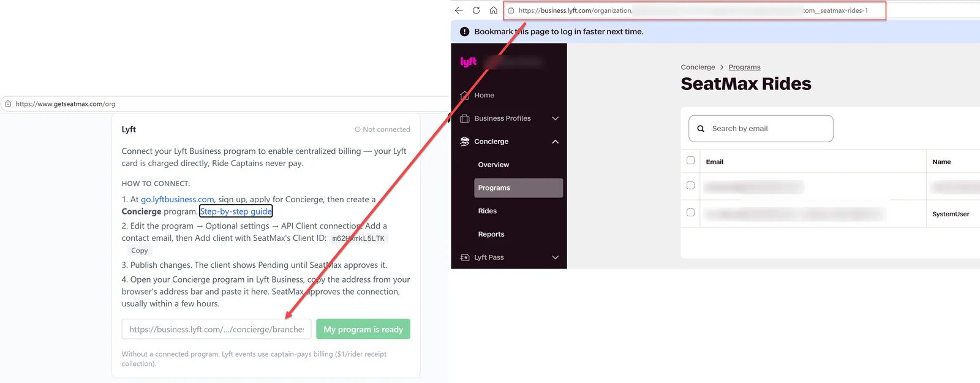This screenshot has height=383, width=980.
Task: Click the Lyft card title in SeatMax
Action: tap(129, 129)
